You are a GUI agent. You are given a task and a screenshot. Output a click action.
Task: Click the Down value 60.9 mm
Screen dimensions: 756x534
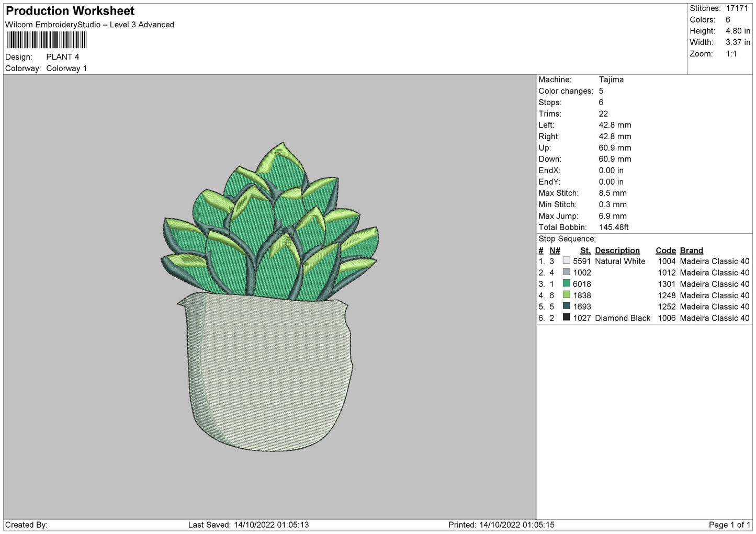click(x=615, y=159)
